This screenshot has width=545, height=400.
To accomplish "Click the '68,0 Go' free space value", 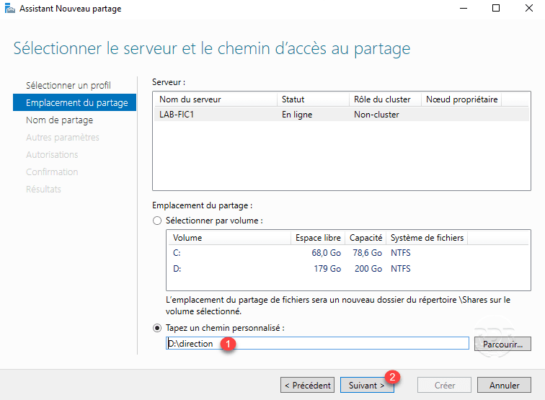I will [326, 253].
